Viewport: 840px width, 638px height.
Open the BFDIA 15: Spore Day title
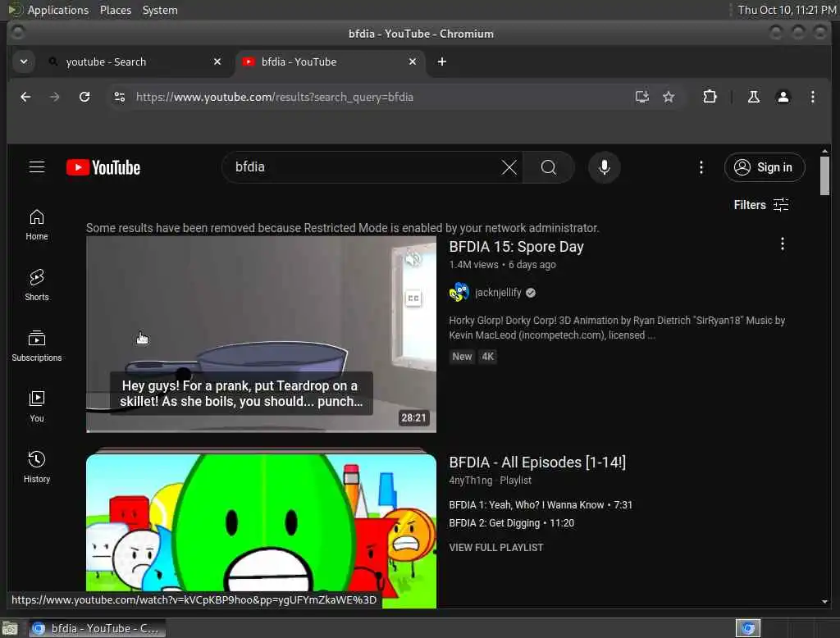[516, 247]
